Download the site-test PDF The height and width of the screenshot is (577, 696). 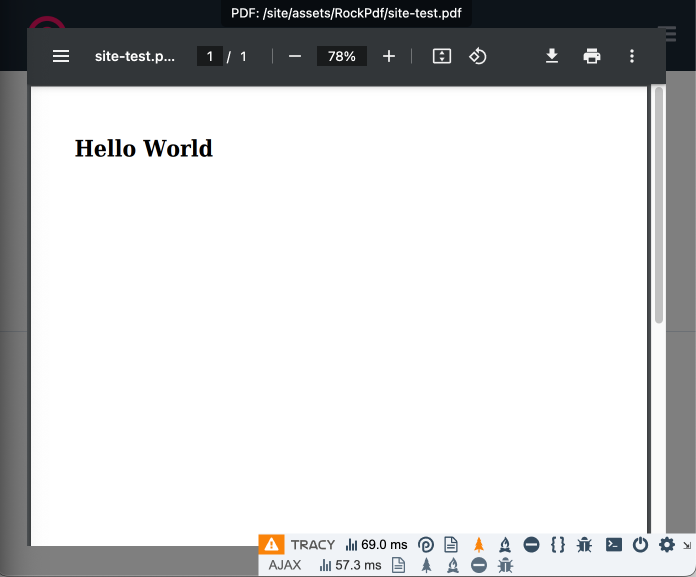(x=552, y=56)
